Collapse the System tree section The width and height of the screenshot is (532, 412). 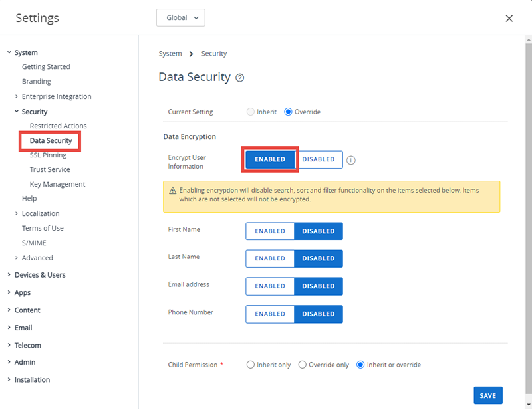coord(9,52)
